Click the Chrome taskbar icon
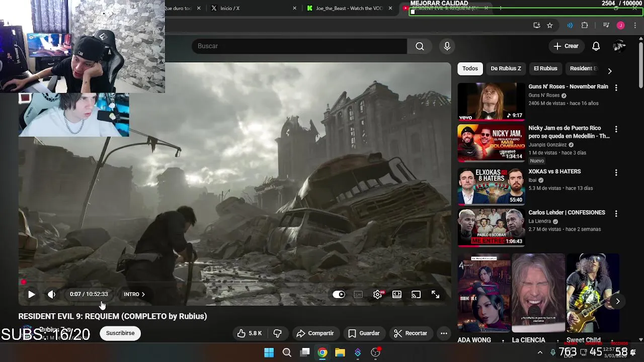 pos(323,352)
